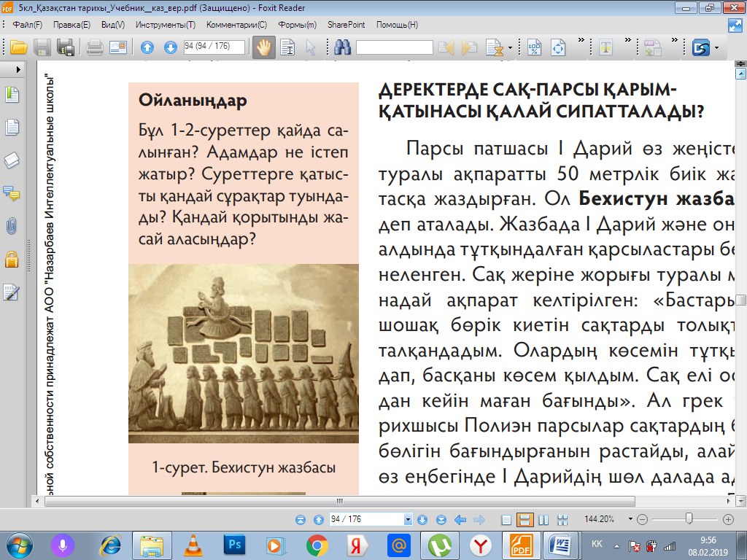Open VLC media player from the taskbar

pyautogui.click(x=193, y=545)
